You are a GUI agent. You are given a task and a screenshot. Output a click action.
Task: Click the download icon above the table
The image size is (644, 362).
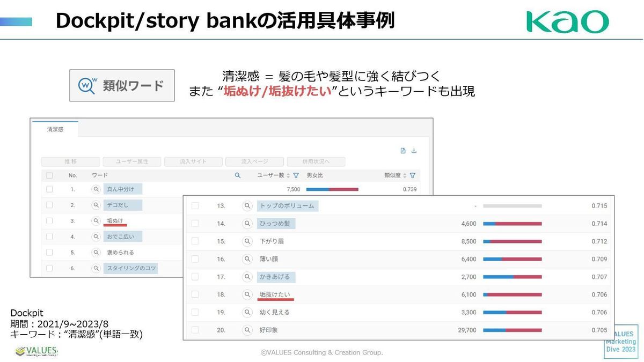414,151
